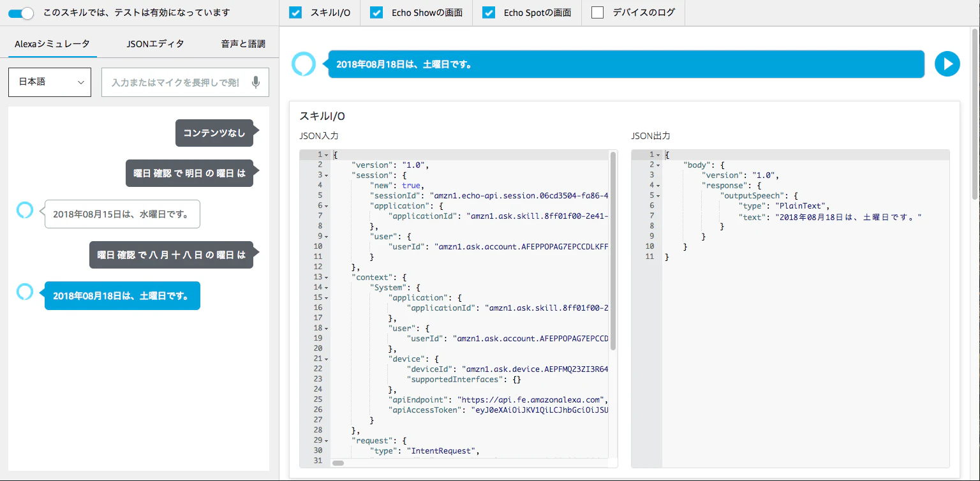The height and width of the screenshot is (481, 980).
Task: Collapse the body fold arrow in JSON出力
Action: (x=658, y=165)
